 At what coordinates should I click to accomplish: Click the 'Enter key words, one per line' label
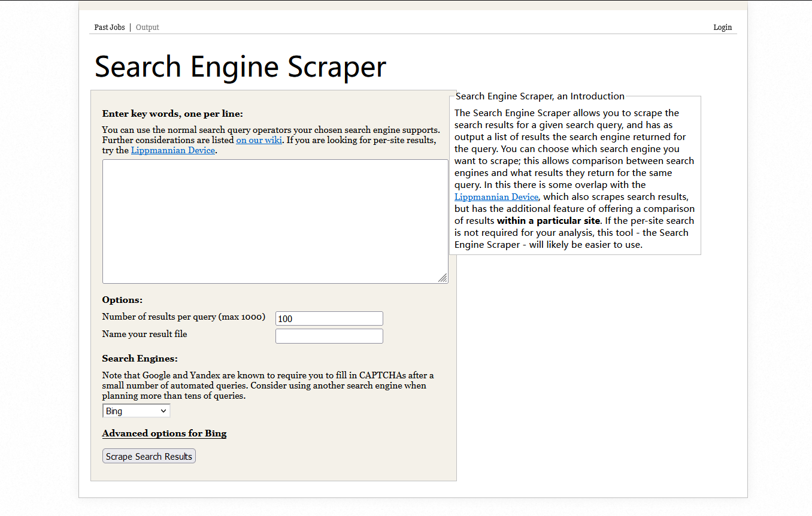[172, 114]
